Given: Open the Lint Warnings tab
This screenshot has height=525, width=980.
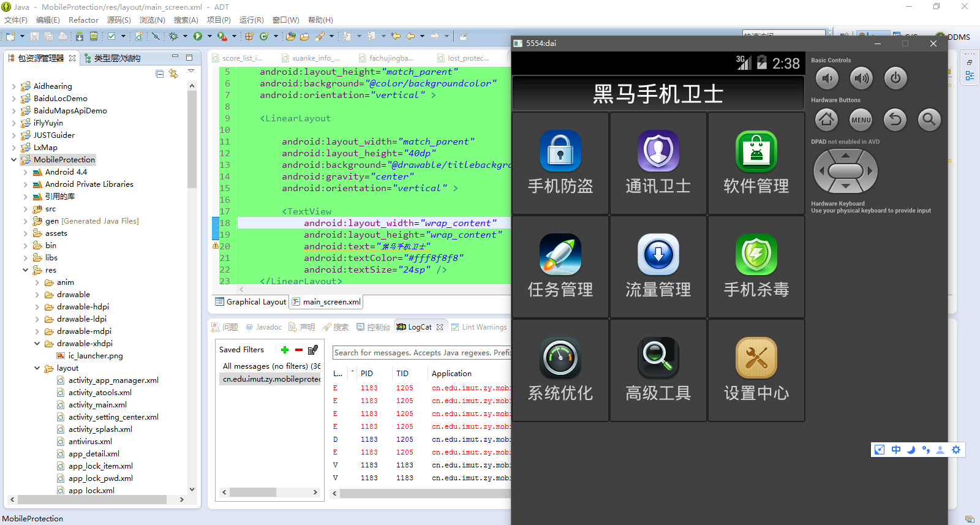Looking at the screenshot, I should (x=479, y=327).
